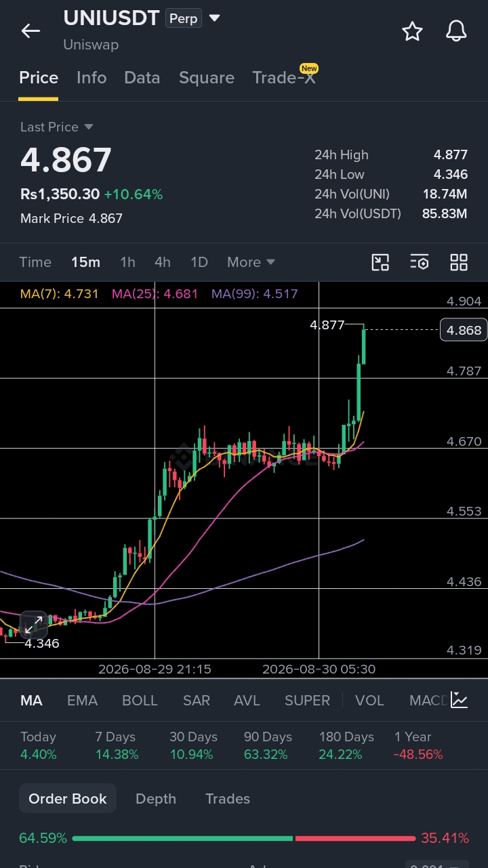Screen dimensions: 488x868
Task: Open chart settings list icon
Action: coord(420,262)
